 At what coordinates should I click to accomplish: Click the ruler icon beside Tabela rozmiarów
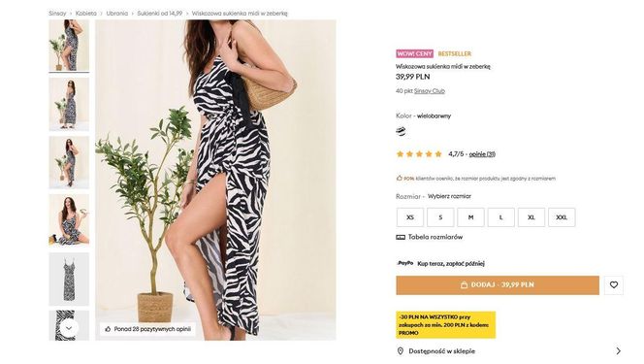coord(401,237)
